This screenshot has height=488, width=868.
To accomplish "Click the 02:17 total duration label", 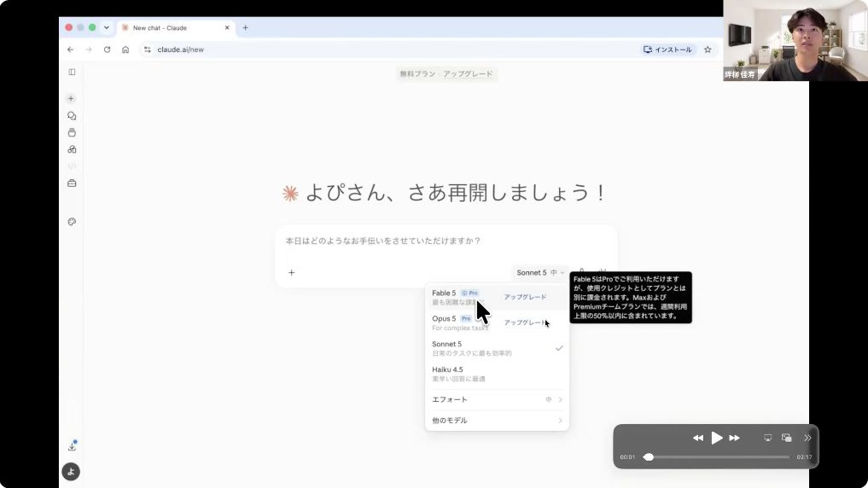I will 804,457.
